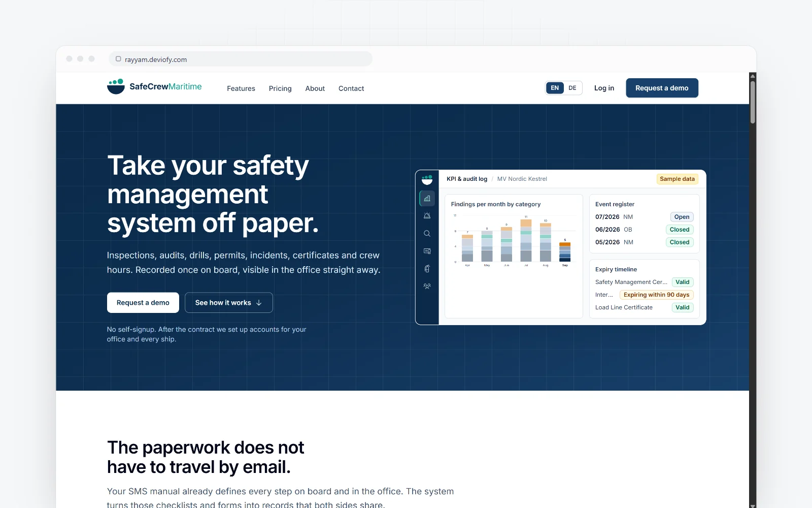Select the fire extinguisher sidebar icon
The width and height of the screenshot is (812, 508).
point(427,269)
